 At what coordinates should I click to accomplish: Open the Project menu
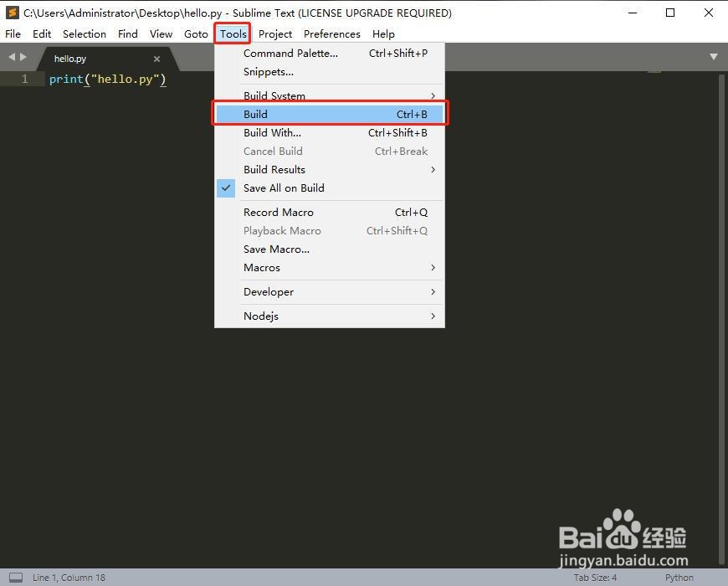pos(275,33)
